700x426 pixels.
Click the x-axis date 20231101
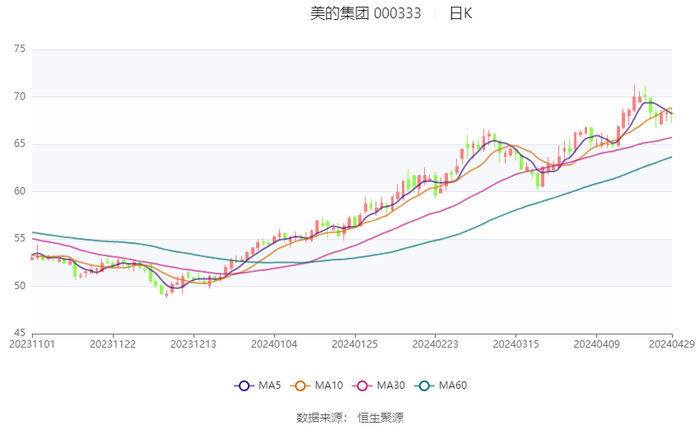point(32,344)
